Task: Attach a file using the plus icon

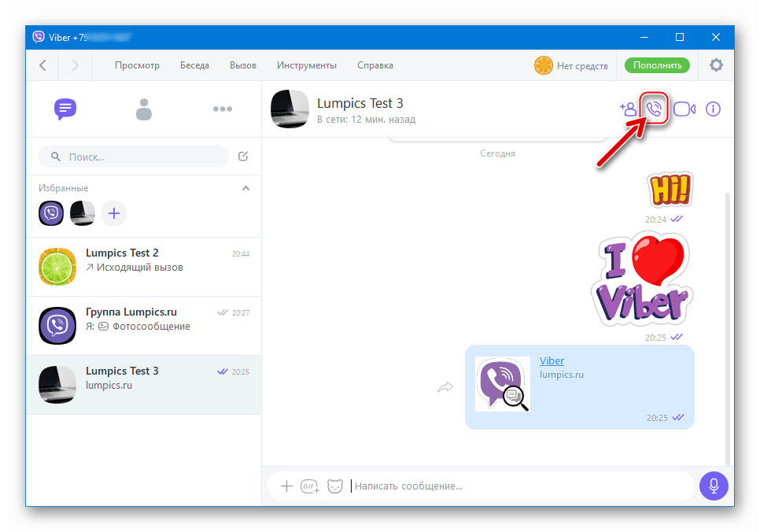Action: click(x=286, y=486)
